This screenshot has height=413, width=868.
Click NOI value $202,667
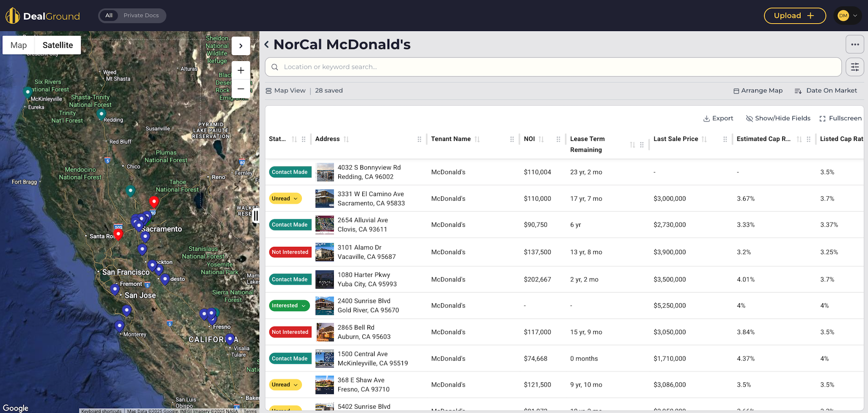point(537,280)
